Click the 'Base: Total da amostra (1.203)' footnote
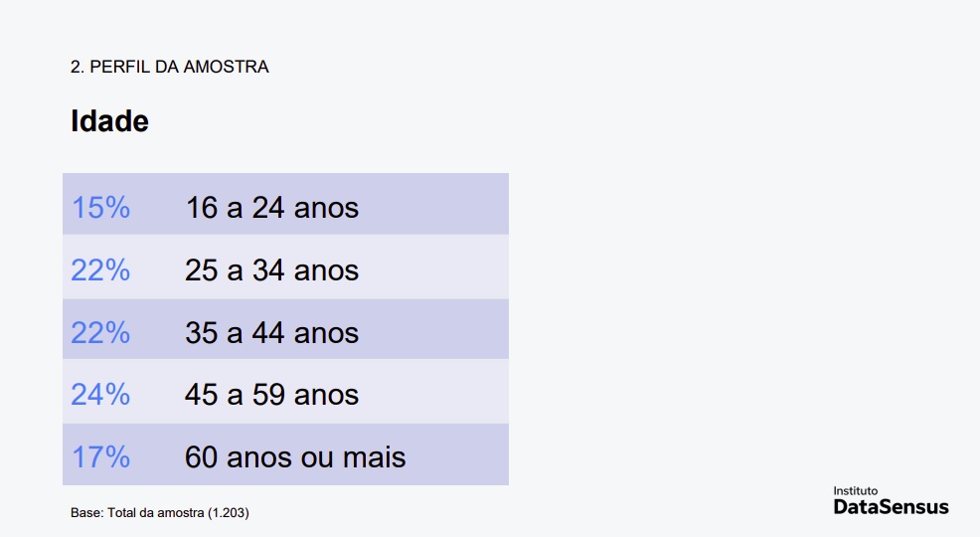Viewport: 980px width, 537px height. pos(159,512)
